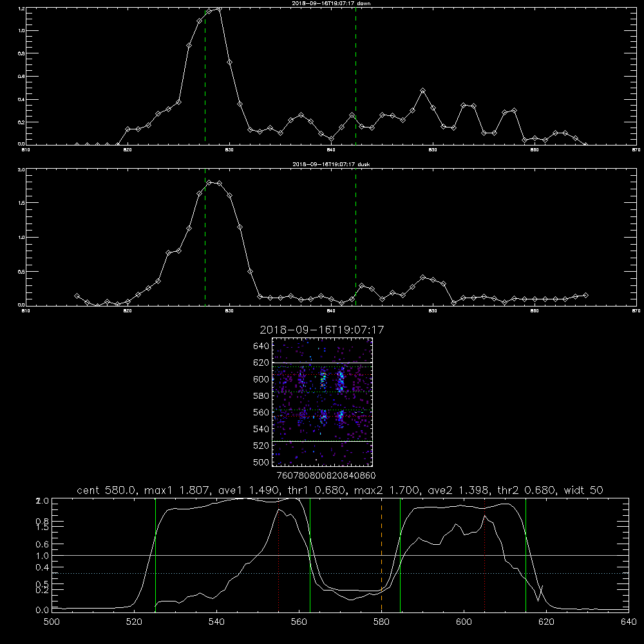This screenshot has width=644, height=644.
Task: Click the "1.2" y-axis label of the dawn plot
Action: [21, 9]
